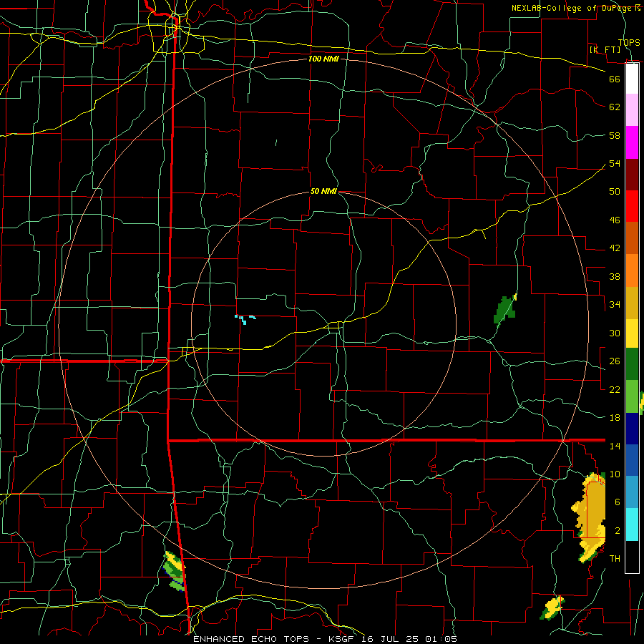Click the 62 legend value

615,107
